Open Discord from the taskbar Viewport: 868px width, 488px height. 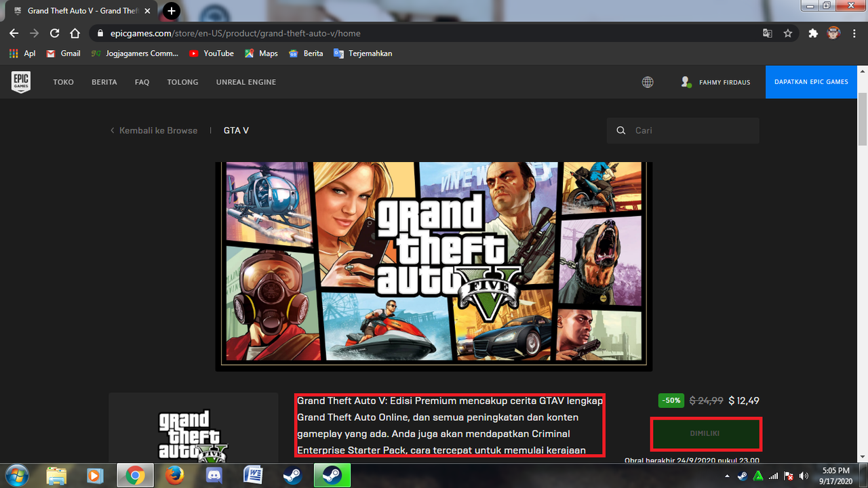click(x=214, y=476)
